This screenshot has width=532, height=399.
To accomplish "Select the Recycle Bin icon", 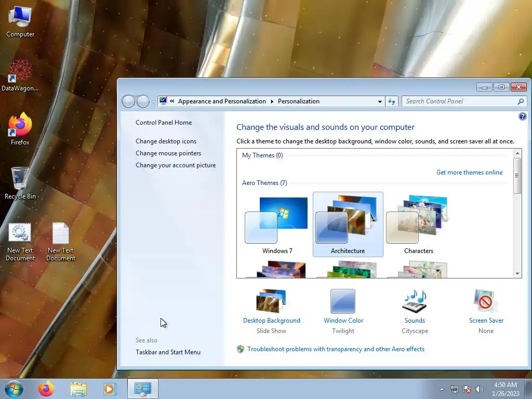I will 20,183.
